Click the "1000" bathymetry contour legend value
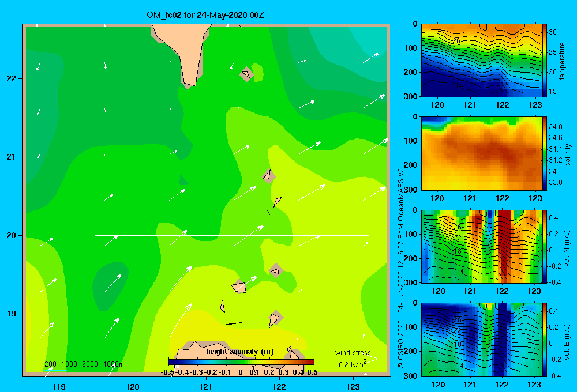 [69, 364]
